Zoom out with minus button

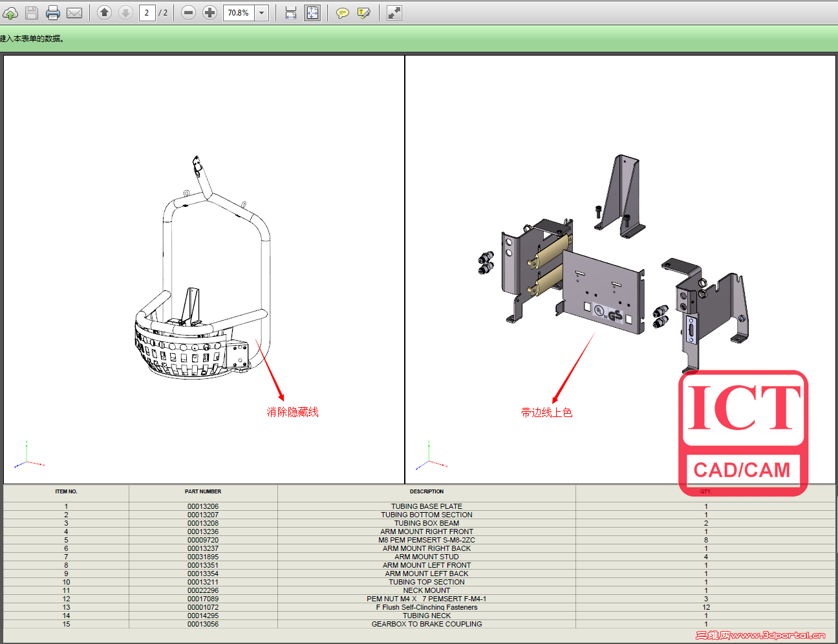[188, 13]
